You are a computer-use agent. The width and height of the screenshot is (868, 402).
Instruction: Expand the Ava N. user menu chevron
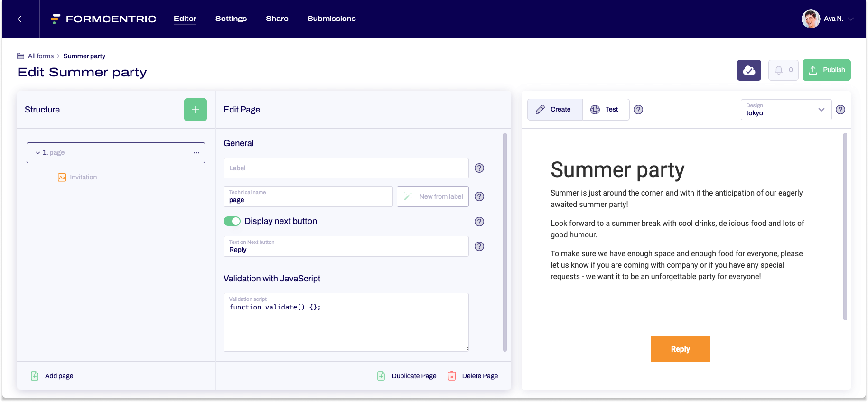[x=851, y=19]
